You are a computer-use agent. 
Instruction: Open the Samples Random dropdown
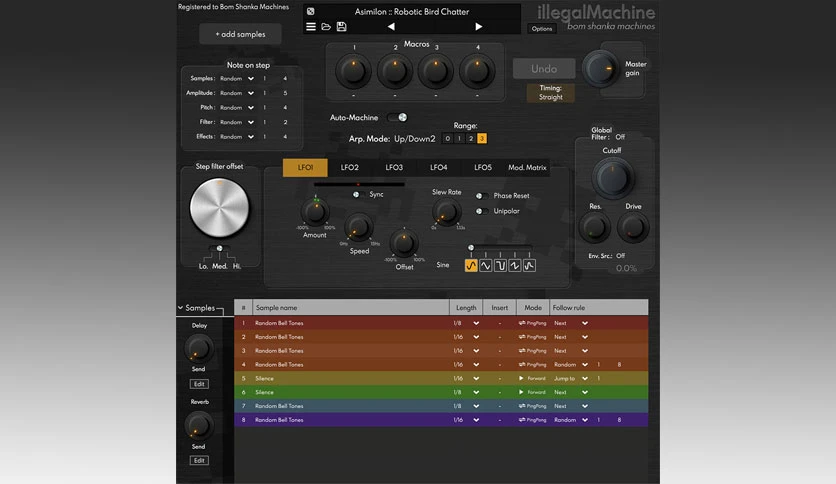click(237, 78)
